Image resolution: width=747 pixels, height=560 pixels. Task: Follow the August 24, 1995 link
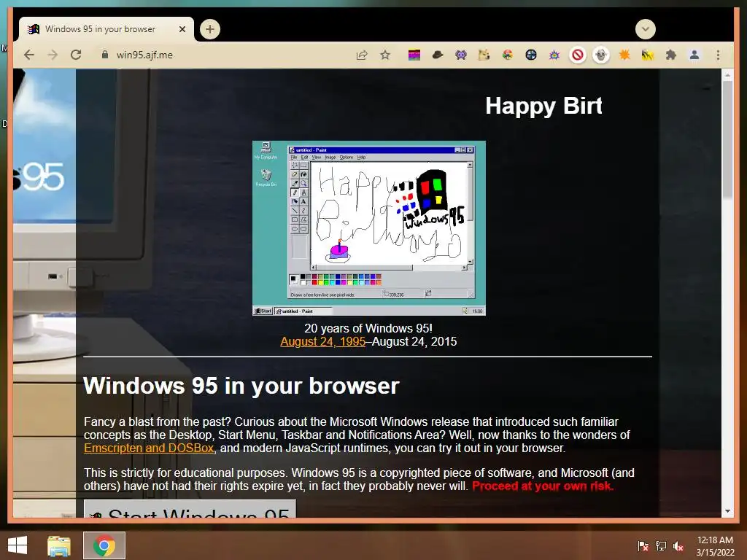(322, 341)
